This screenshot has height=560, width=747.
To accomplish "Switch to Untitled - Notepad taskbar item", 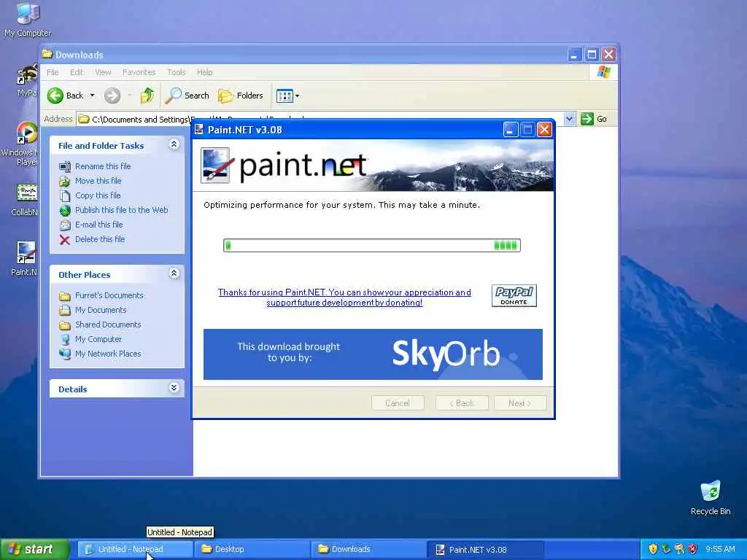I will tap(135, 550).
